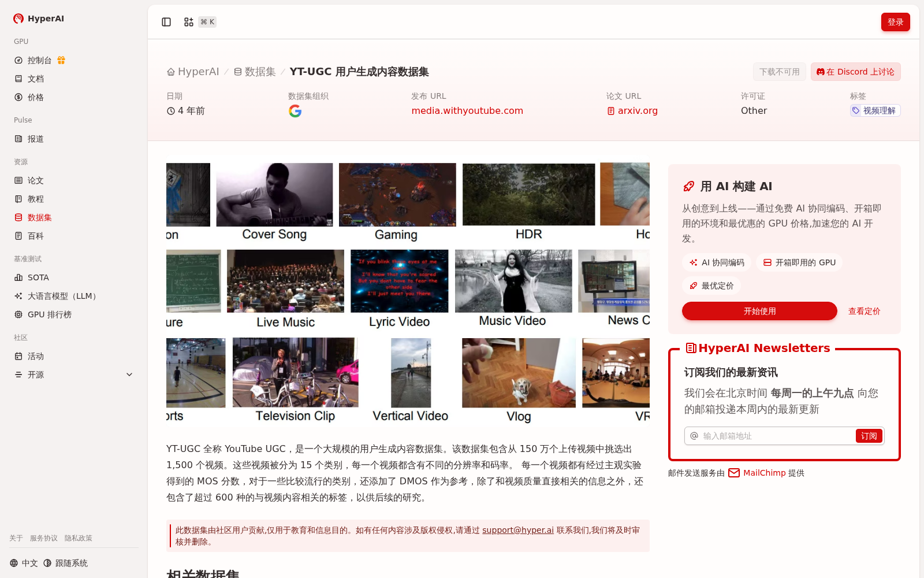Open 文档 in the sidebar
Viewport: 924px width, 578px height.
36,79
